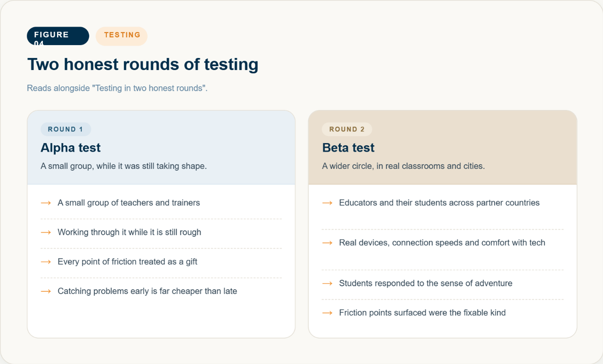Click "A small group, while it was still" subtitle
The height and width of the screenshot is (364, 603).
point(124,166)
